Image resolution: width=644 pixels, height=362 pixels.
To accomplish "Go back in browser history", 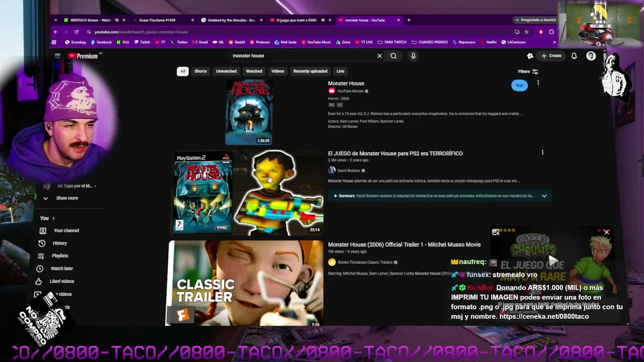I will 56,32.
